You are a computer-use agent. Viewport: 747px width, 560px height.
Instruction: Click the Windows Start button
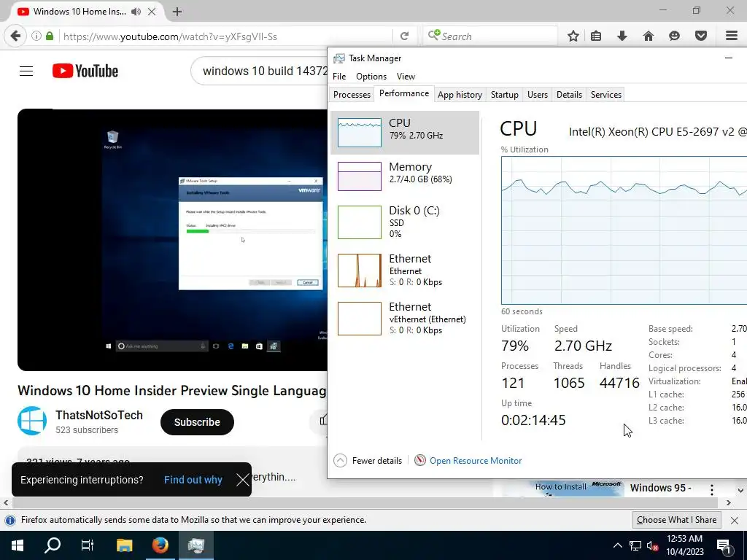(x=18, y=545)
